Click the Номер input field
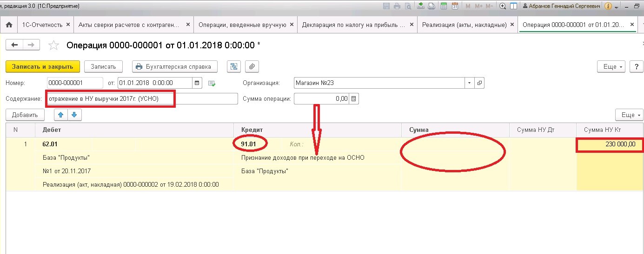 74,83
